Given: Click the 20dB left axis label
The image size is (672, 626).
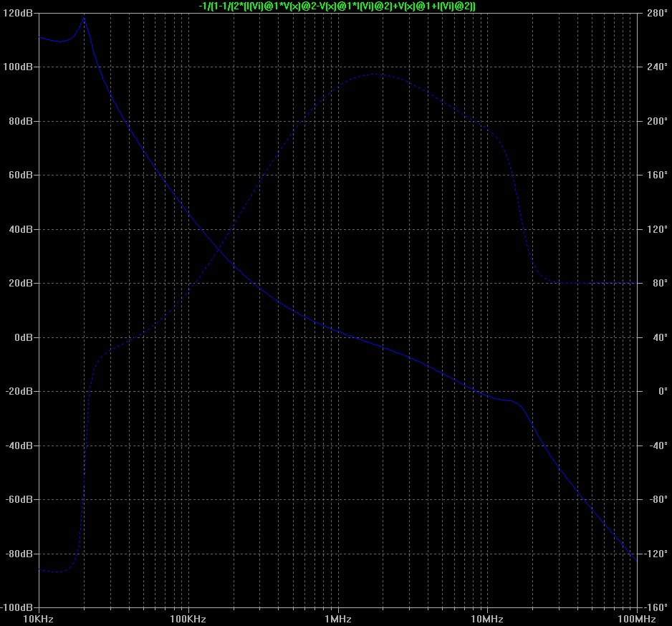Looking at the screenshot, I should [21, 283].
